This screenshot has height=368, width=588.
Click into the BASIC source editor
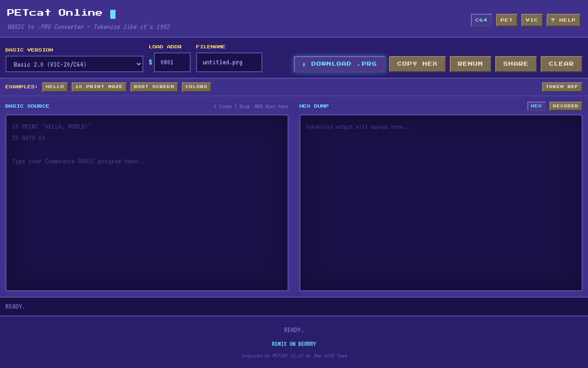(x=147, y=203)
